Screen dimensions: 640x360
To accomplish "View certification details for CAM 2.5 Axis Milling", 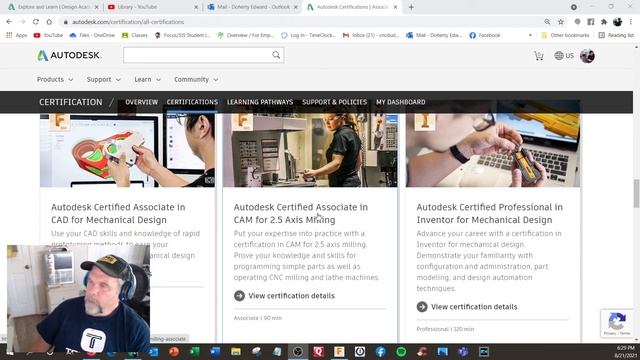I will (x=291, y=296).
